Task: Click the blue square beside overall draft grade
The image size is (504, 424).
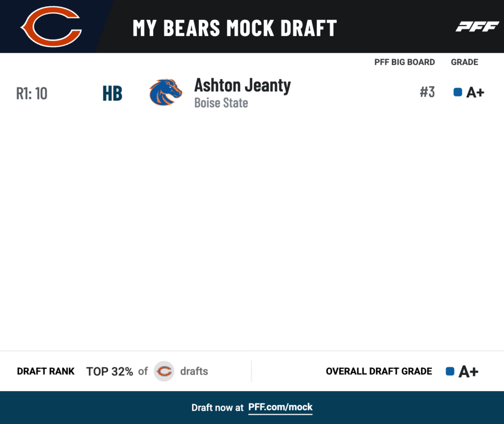Action: click(x=450, y=371)
